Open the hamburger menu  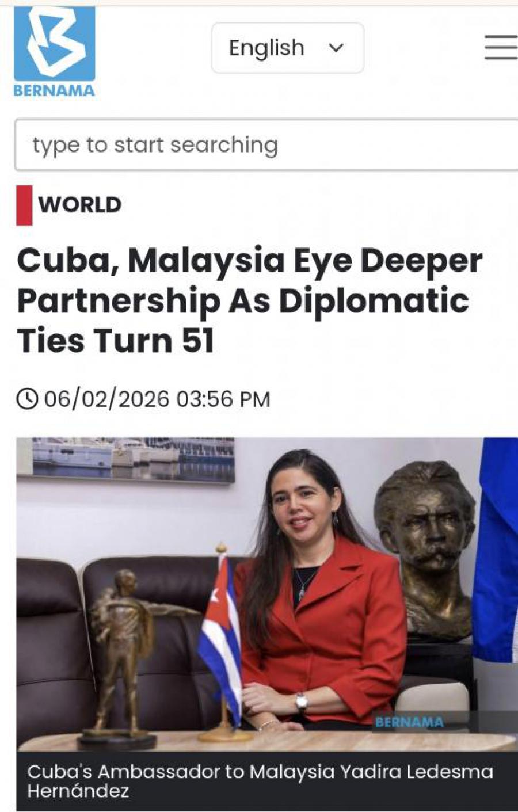click(x=501, y=47)
